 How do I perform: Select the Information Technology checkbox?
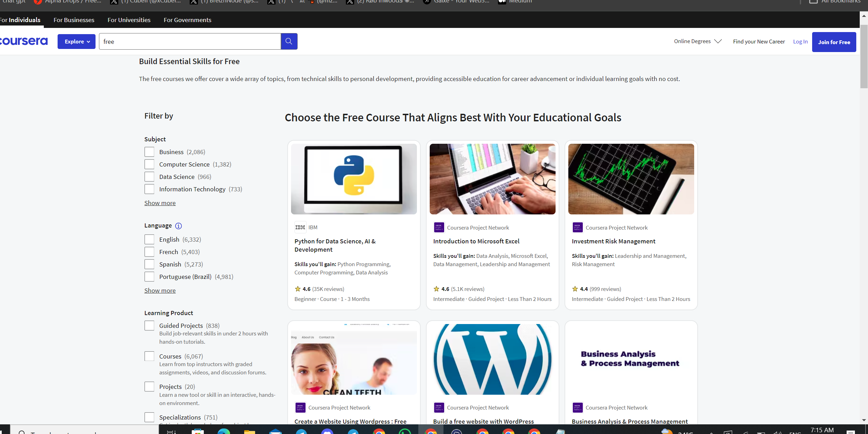coord(149,189)
